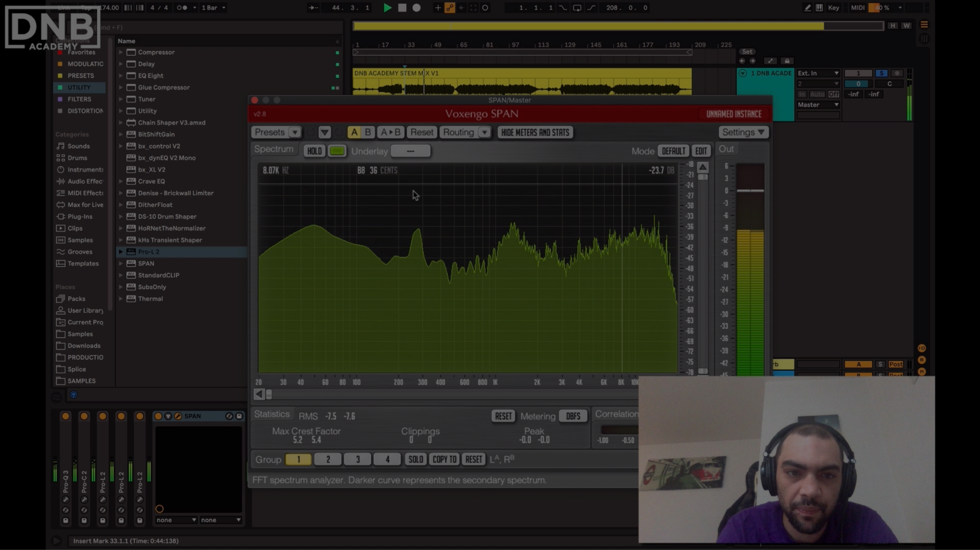Click SPAN Reset button
Screen dimensions: 980x550
point(422,132)
